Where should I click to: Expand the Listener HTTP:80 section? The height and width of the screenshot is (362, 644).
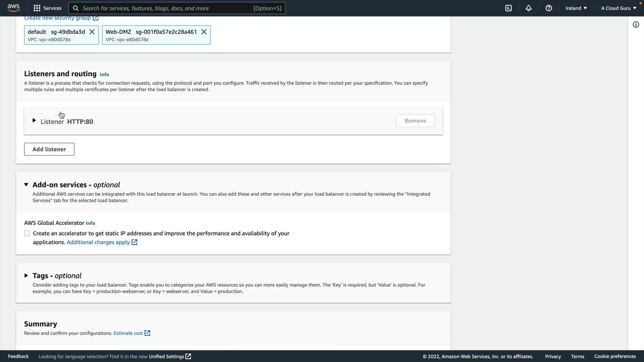point(34,120)
